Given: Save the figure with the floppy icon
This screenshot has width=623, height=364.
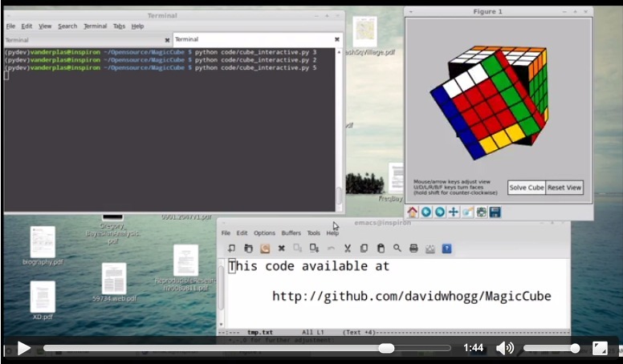Looking at the screenshot, I should (x=495, y=212).
